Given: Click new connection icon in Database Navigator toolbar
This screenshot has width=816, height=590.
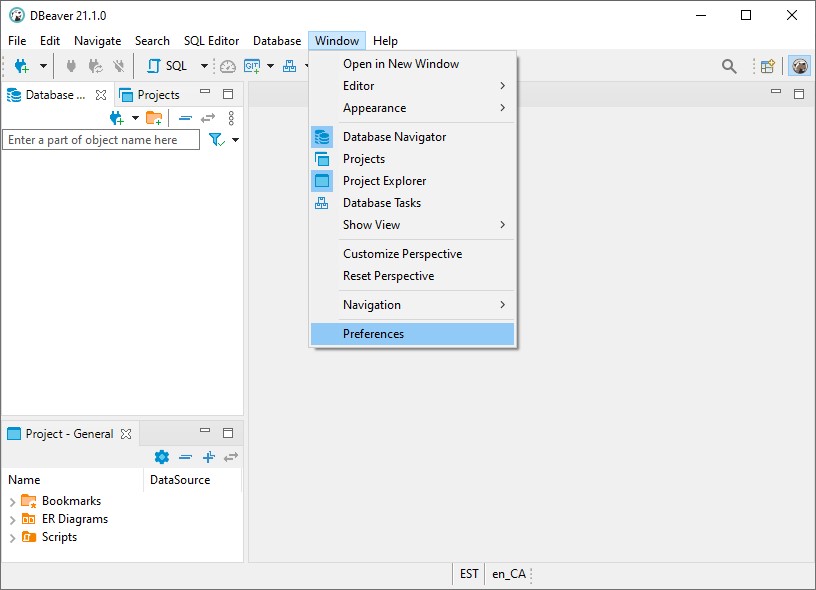Looking at the screenshot, I should pyautogui.click(x=117, y=118).
